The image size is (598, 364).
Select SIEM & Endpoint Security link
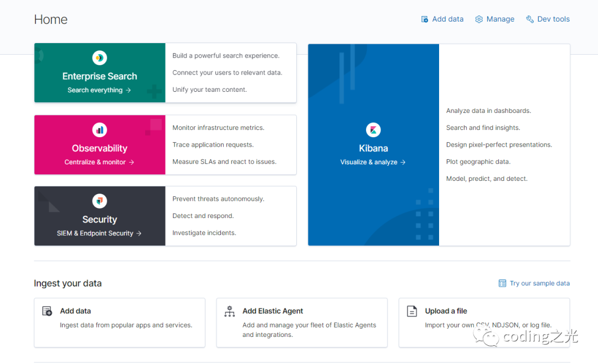(x=95, y=233)
